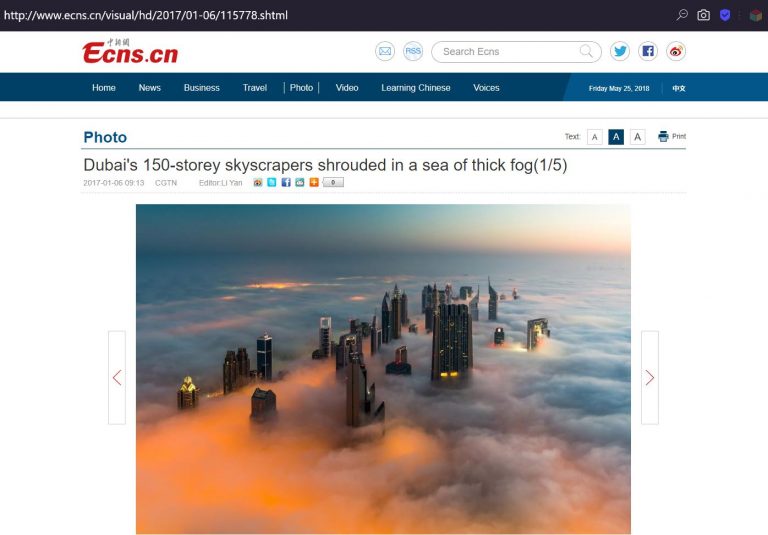Select the largest text size A
This screenshot has height=535, width=768.
tap(637, 137)
